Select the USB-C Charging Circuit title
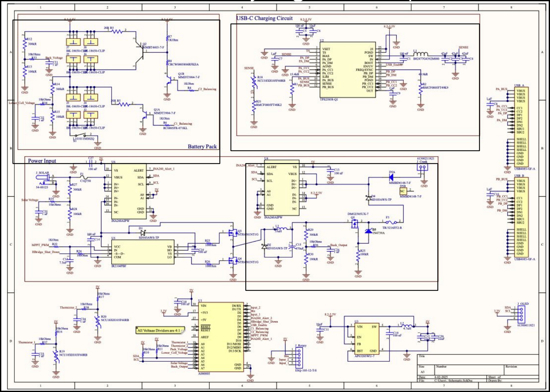Image resolution: width=550 pixels, height=392 pixels. (x=264, y=18)
